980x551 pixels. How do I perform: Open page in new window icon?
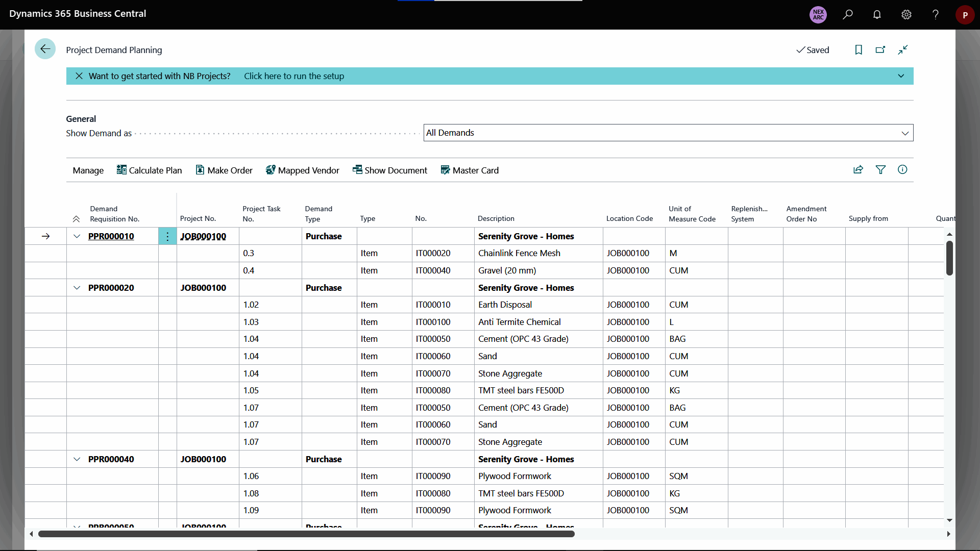[x=880, y=49]
